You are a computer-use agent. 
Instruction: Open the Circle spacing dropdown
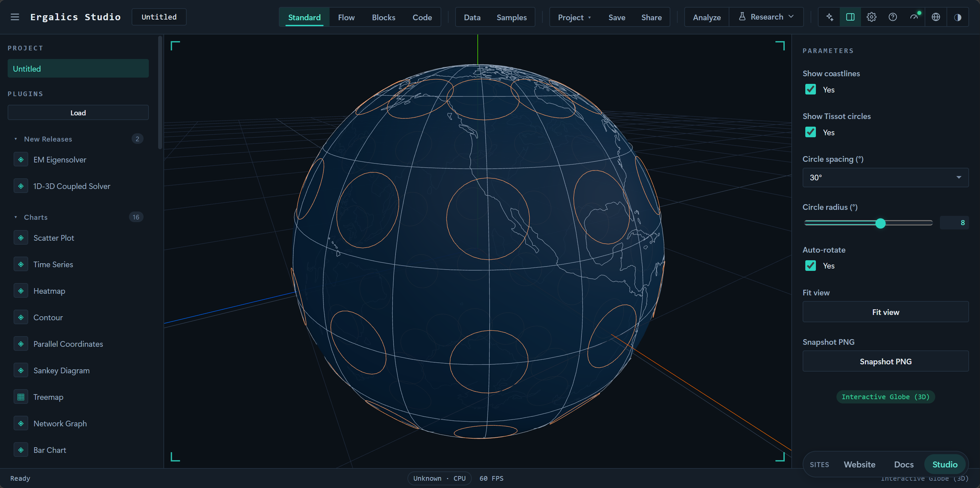tap(885, 178)
